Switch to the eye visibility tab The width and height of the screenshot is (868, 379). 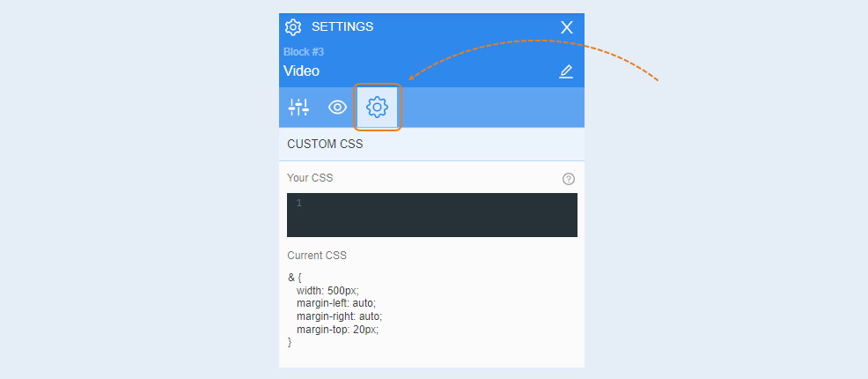click(338, 107)
